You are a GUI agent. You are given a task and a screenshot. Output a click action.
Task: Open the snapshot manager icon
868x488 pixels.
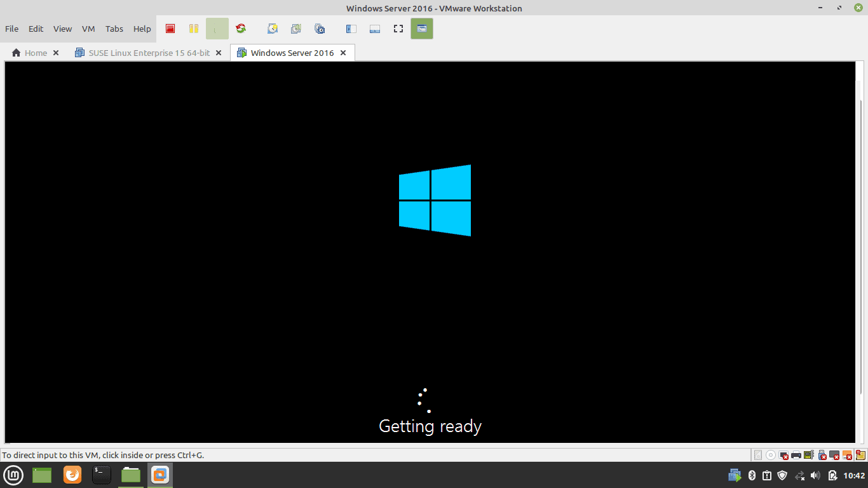click(320, 29)
